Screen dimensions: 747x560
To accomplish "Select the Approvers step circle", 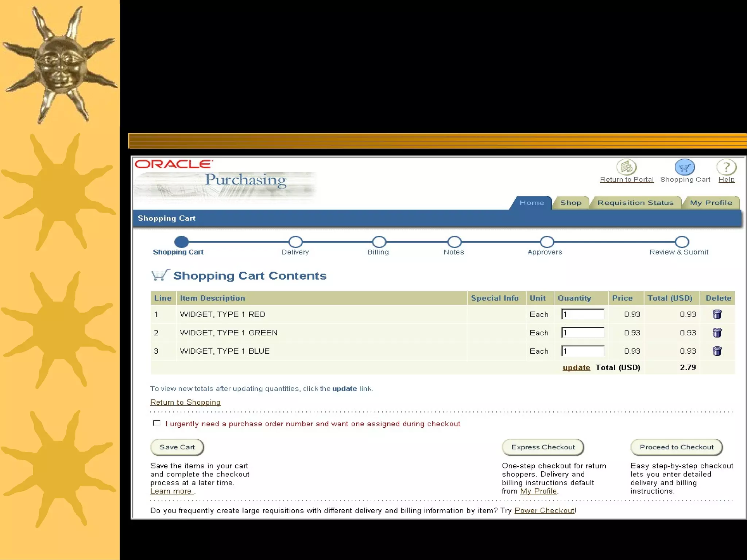I will click(547, 242).
